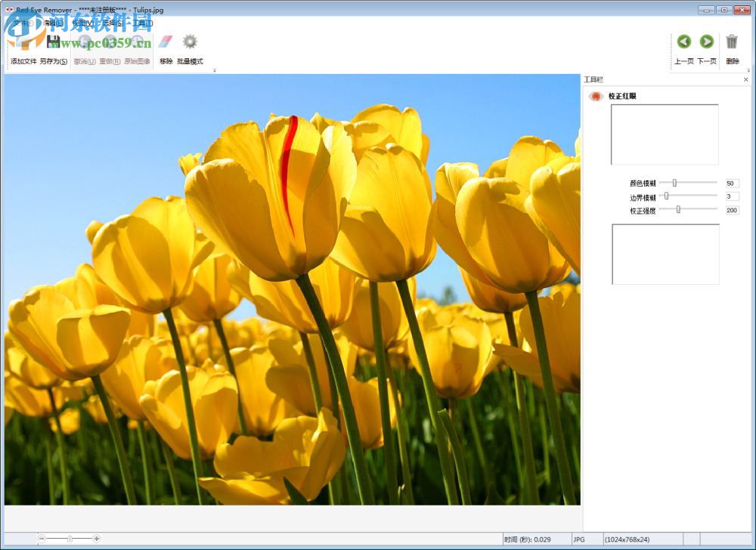Click the 上一页 previous page green arrow
Screen dimensions: 756x550
(685, 41)
